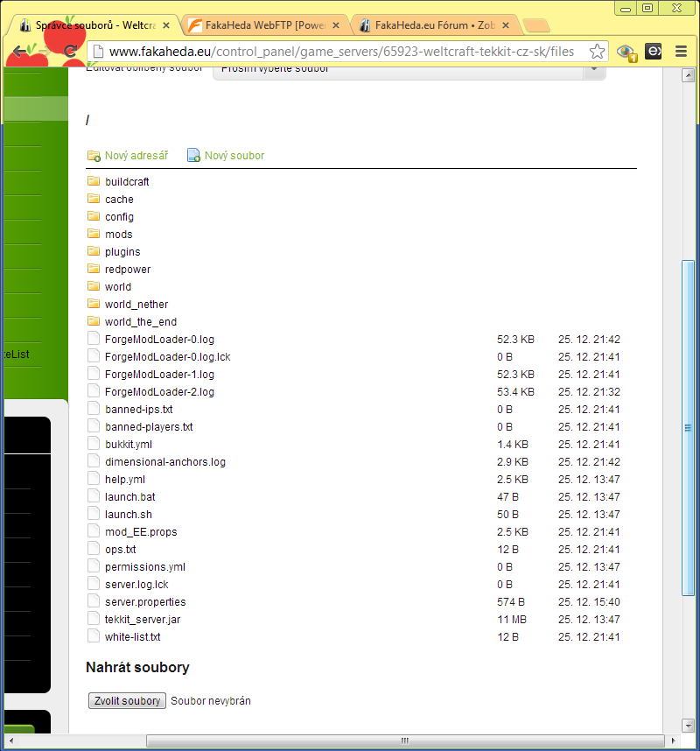Open the world folder
This screenshot has height=751, width=700.
(118, 286)
